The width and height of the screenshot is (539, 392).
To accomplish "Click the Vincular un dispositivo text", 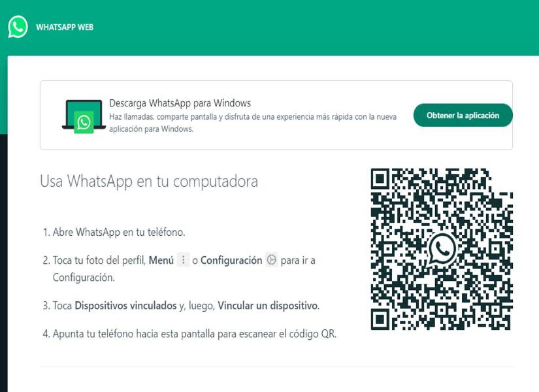I will 268,305.
